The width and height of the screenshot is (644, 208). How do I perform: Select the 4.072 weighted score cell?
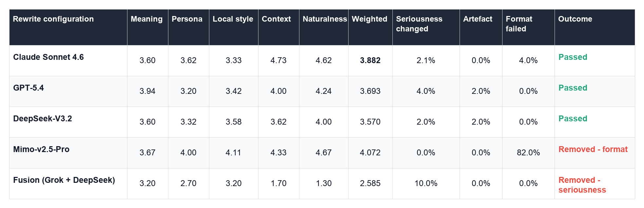pos(370,153)
